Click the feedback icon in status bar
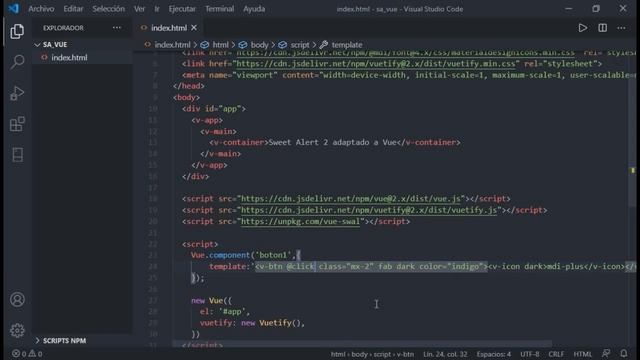This screenshot has width=640, height=360. click(x=606, y=353)
